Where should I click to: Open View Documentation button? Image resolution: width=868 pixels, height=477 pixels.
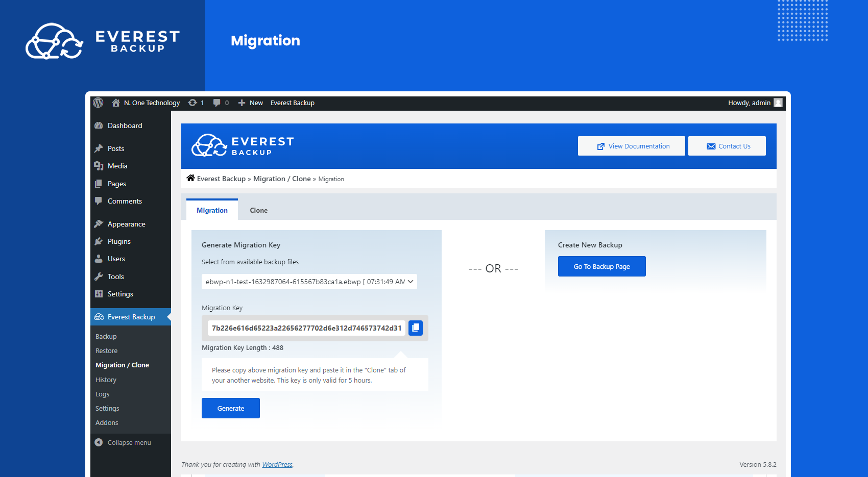(632, 146)
